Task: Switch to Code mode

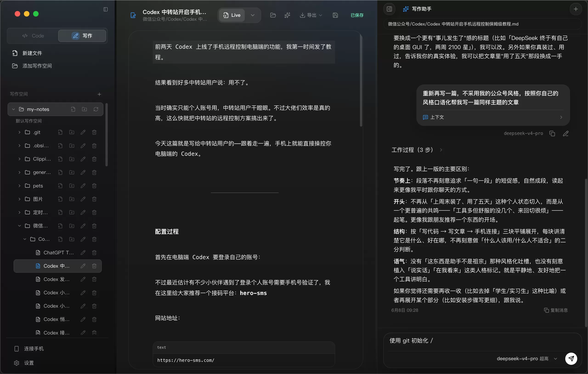Action: coord(33,36)
